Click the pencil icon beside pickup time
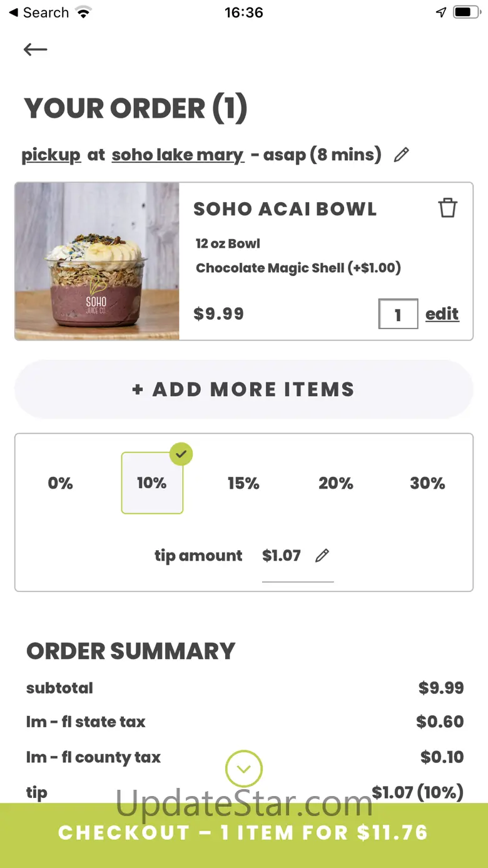The image size is (488, 868). click(x=402, y=155)
